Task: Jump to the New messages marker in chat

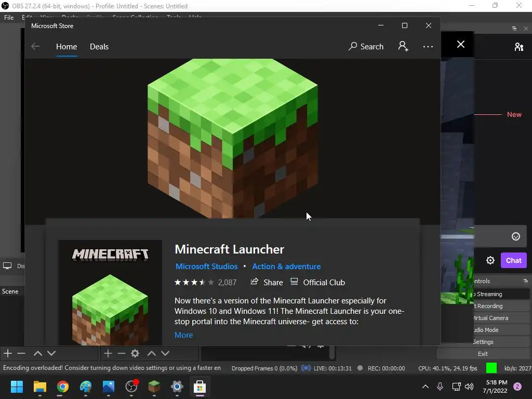Action: [514, 115]
